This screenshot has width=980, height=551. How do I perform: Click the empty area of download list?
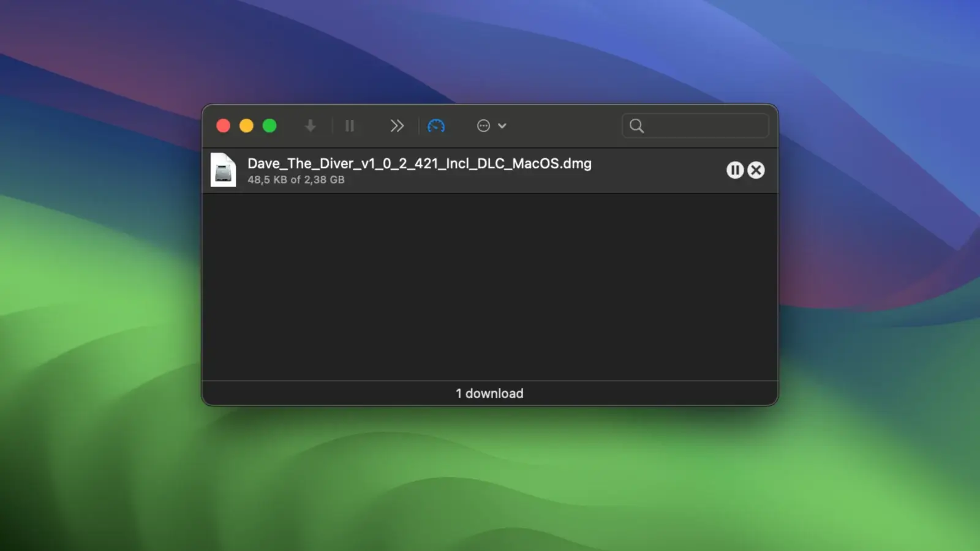pyautogui.click(x=490, y=288)
